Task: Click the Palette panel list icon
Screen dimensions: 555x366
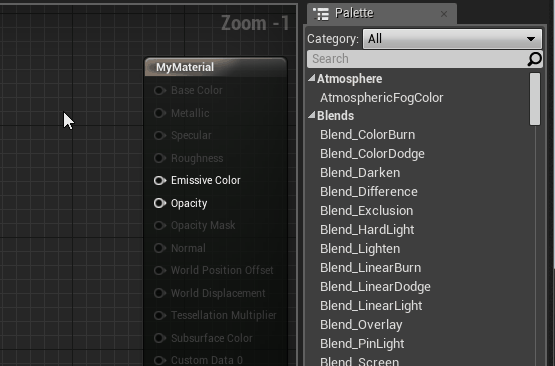Action: tap(321, 14)
